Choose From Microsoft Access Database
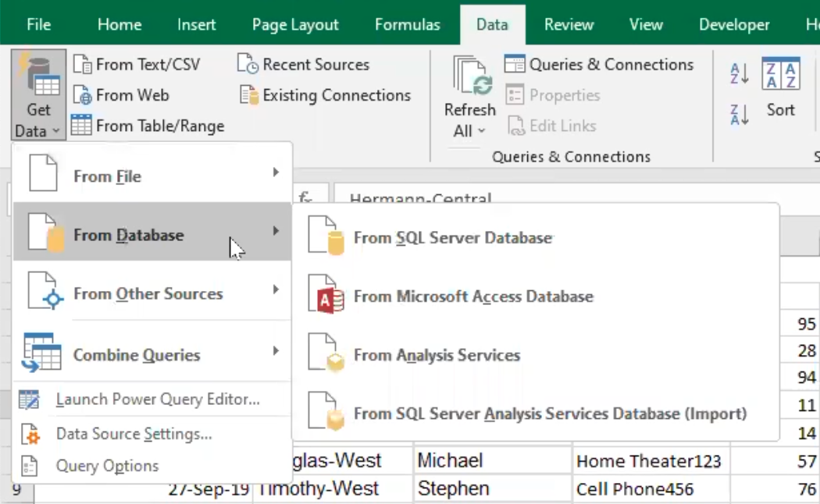The width and height of the screenshot is (820, 504). point(473,296)
